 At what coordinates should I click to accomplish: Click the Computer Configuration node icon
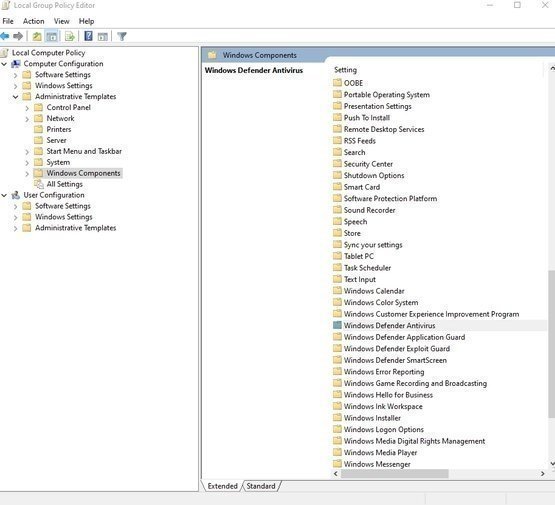(x=16, y=64)
